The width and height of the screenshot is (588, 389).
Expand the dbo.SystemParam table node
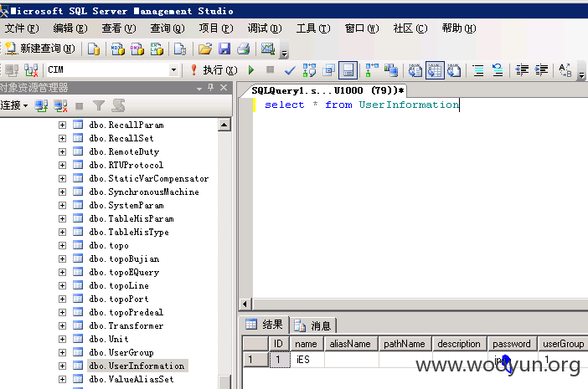pyautogui.click(x=62, y=206)
